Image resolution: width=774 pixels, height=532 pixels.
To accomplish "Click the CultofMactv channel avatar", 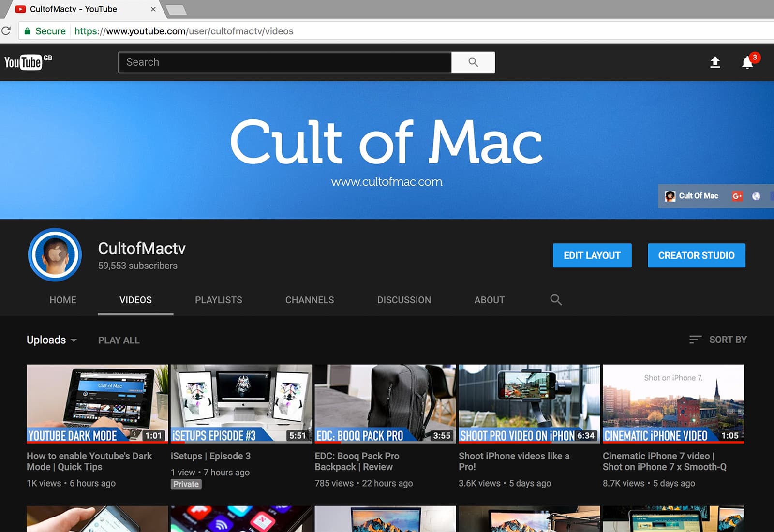I will tap(55, 255).
